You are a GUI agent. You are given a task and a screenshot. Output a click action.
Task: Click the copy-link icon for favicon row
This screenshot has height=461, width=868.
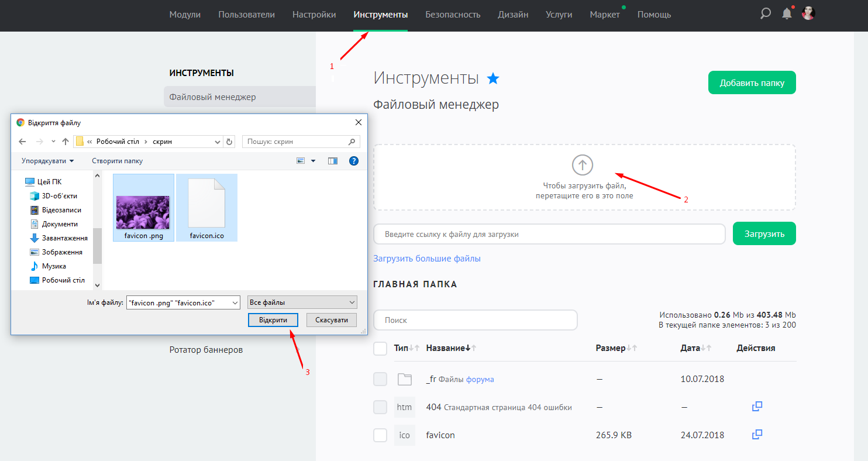(x=757, y=435)
